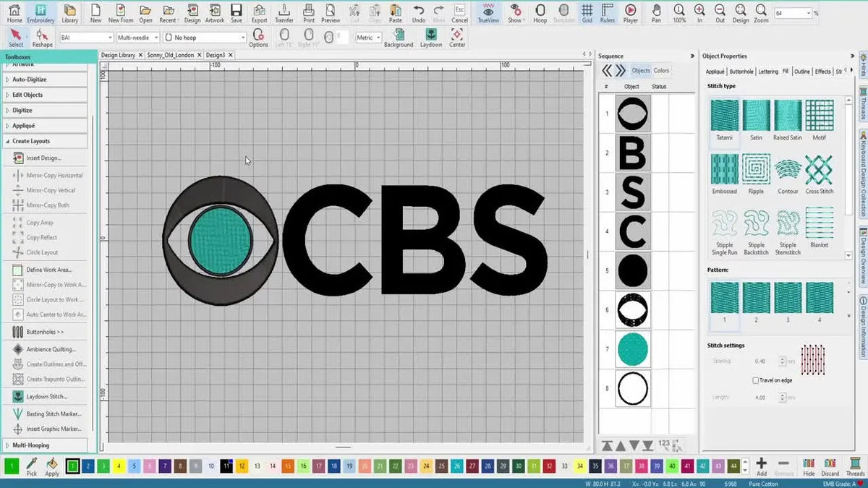Screen dimensions: 868x488
Task: Create a New design
Action: (x=95, y=13)
